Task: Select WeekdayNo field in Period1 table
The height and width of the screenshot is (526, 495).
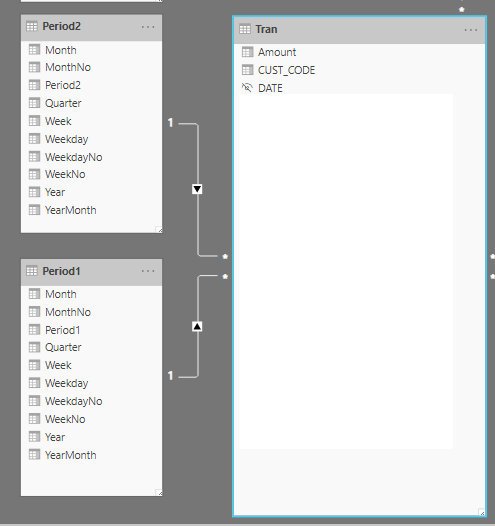Action: pyautogui.click(x=74, y=401)
